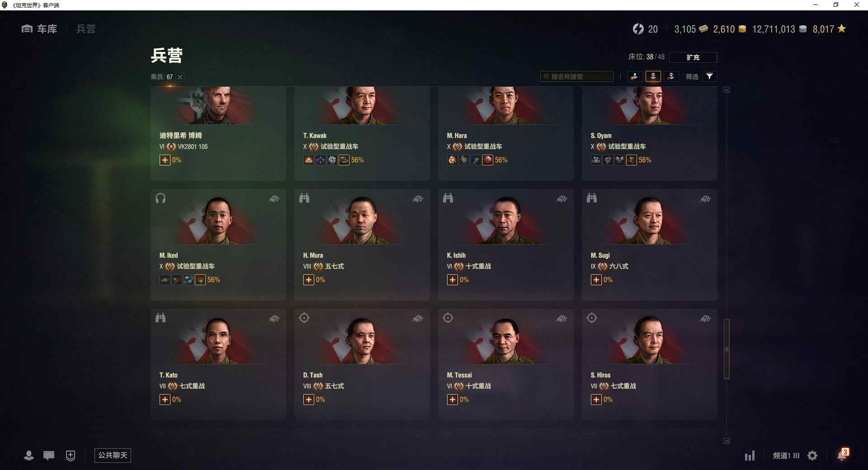Select the dismissed crew tab icon
868x470 pixels.
[x=671, y=76]
